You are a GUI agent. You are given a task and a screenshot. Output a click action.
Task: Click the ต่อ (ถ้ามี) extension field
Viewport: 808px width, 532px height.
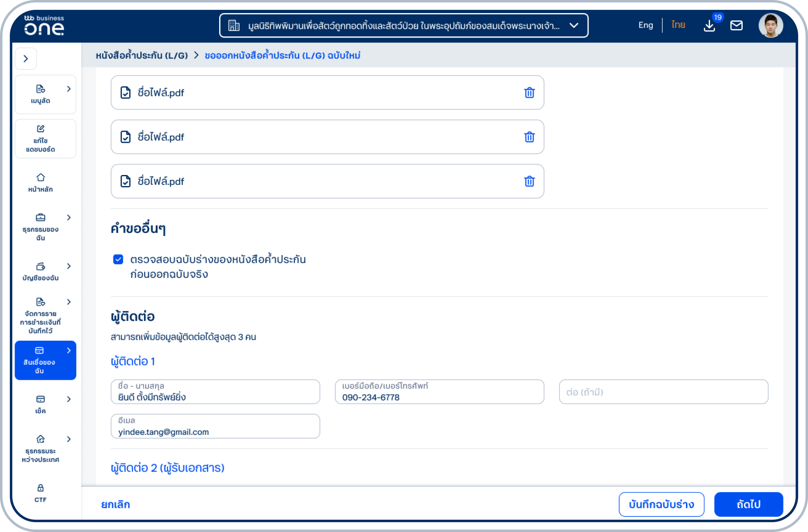pos(664,392)
